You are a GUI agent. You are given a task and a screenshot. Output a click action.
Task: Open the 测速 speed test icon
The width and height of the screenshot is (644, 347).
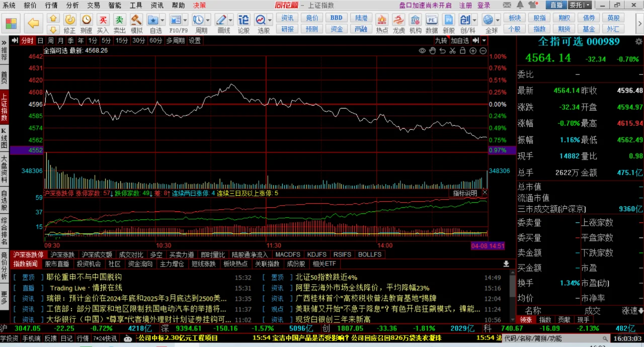87,20
